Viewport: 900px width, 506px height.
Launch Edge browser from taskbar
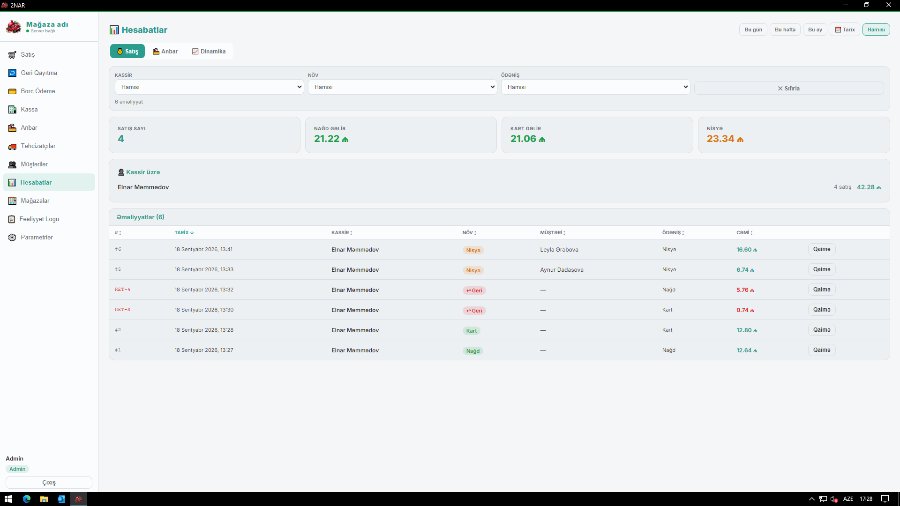(26, 499)
